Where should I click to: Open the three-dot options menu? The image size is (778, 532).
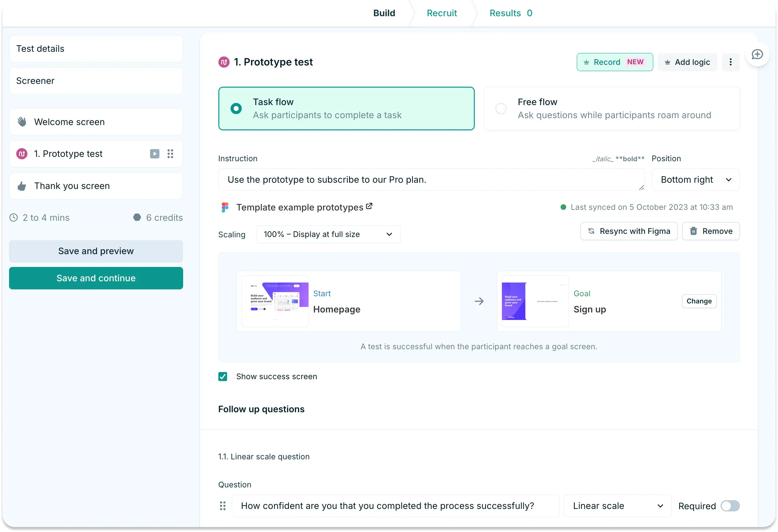731,62
